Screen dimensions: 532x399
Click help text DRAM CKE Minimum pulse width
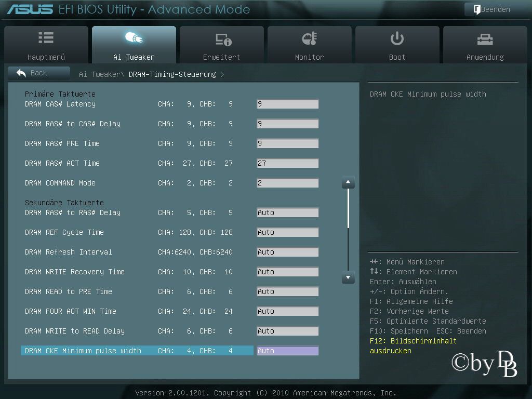click(x=428, y=94)
